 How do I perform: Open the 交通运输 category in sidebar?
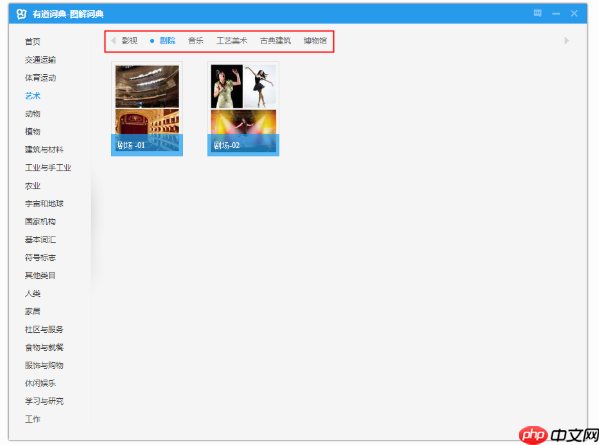[40, 59]
